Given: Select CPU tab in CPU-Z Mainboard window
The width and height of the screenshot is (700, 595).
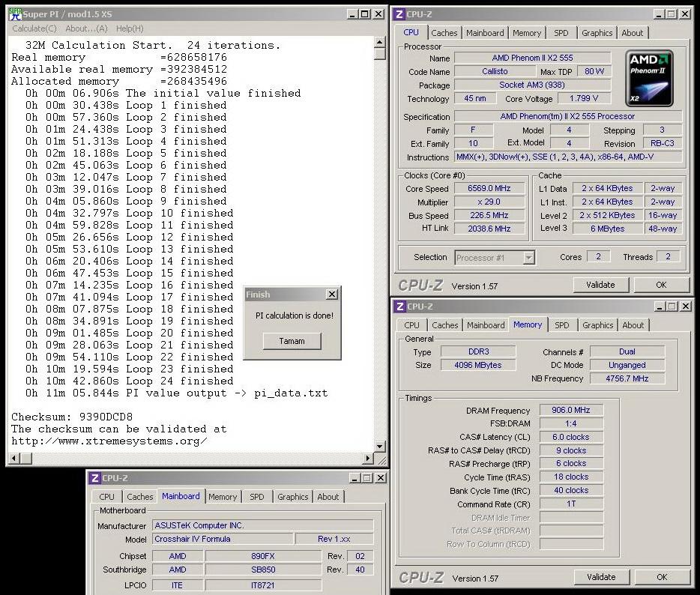Looking at the screenshot, I should click(106, 497).
